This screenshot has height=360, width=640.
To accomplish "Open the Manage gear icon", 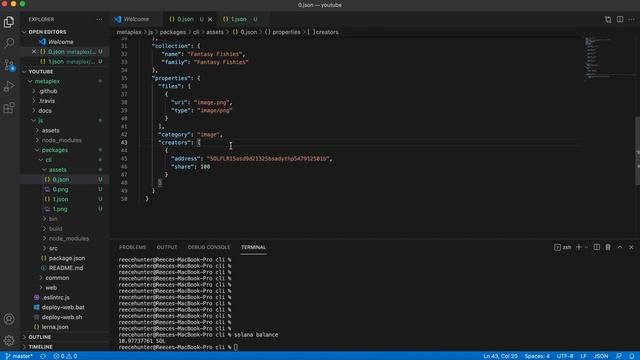I will 9,340.
